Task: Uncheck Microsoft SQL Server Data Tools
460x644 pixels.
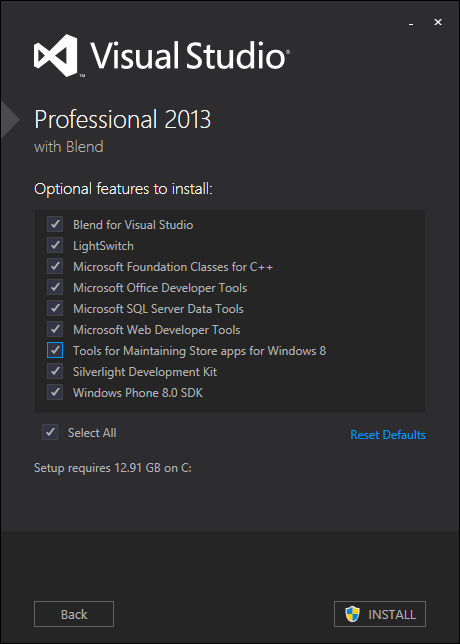Action: click(x=55, y=308)
